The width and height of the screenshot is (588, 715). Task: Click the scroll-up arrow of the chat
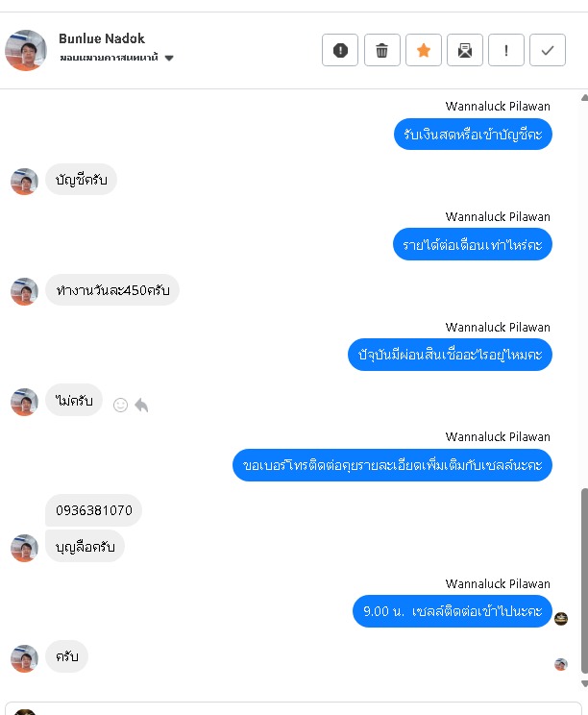[584, 98]
